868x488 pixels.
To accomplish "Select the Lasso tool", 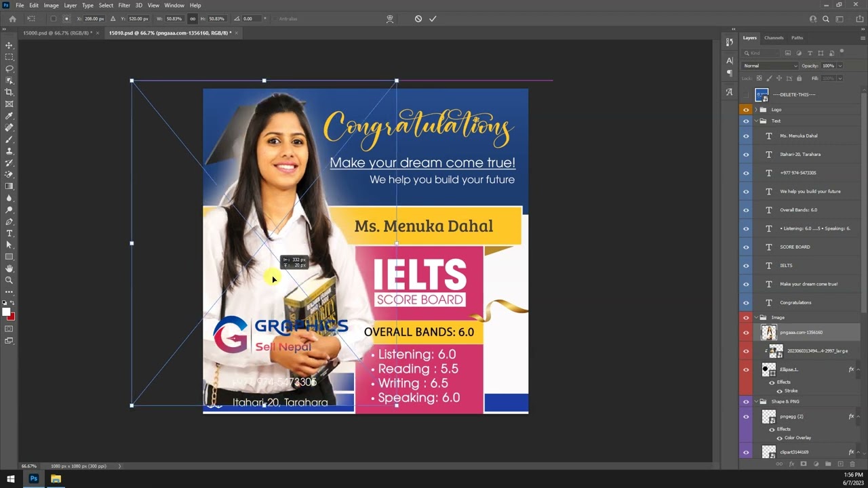I will 9,68.
